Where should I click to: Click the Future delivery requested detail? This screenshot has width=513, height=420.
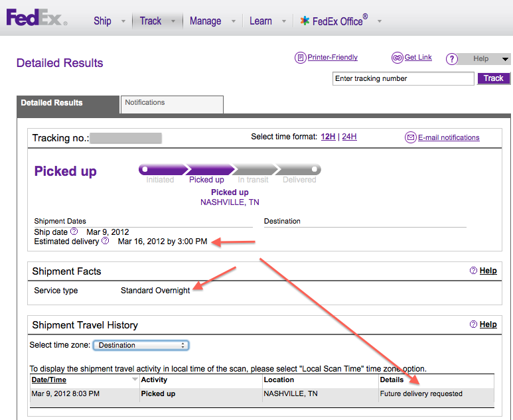click(421, 393)
